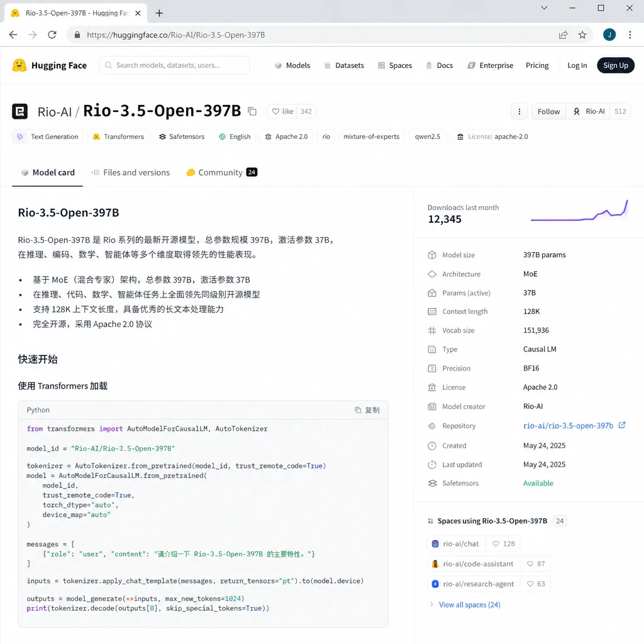This screenshot has height=644, width=644.
Task: Click the Architecture diamond icon
Action: click(431, 274)
